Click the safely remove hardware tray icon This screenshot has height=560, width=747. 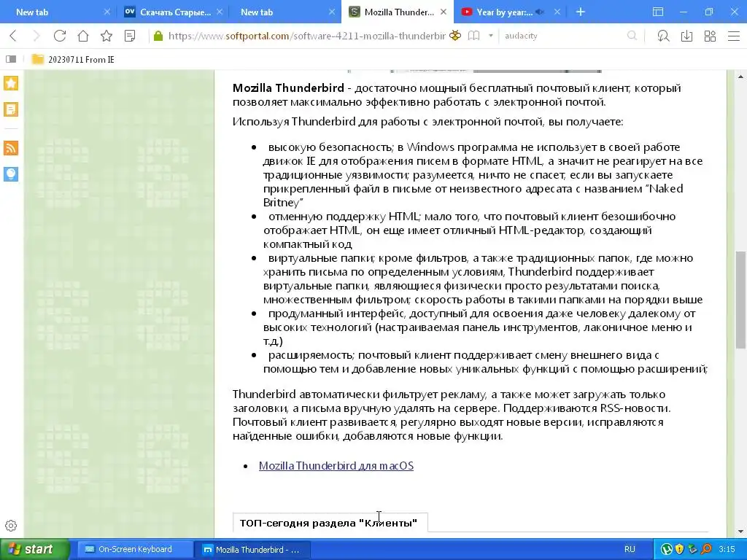[x=693, y=549]
